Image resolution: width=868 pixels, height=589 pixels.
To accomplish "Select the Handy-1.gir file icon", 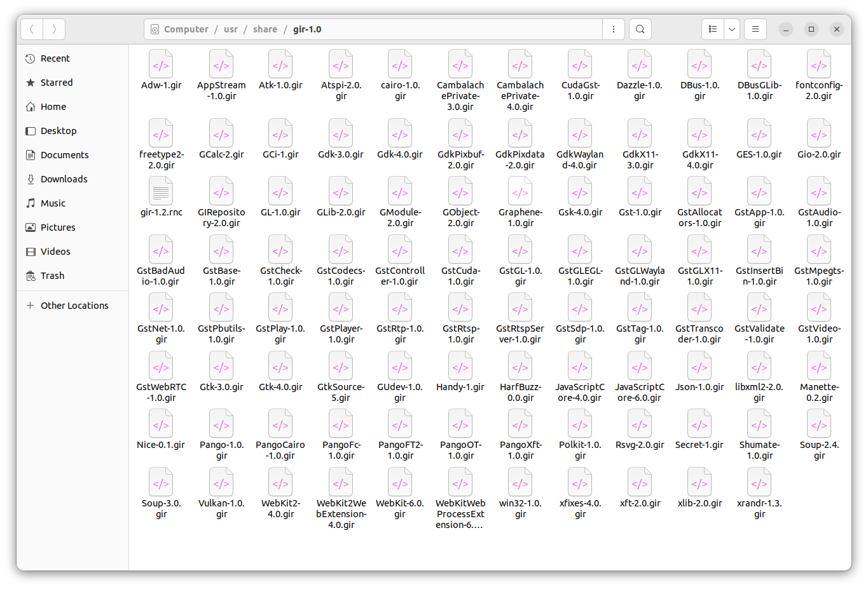I will pos(460,366).
